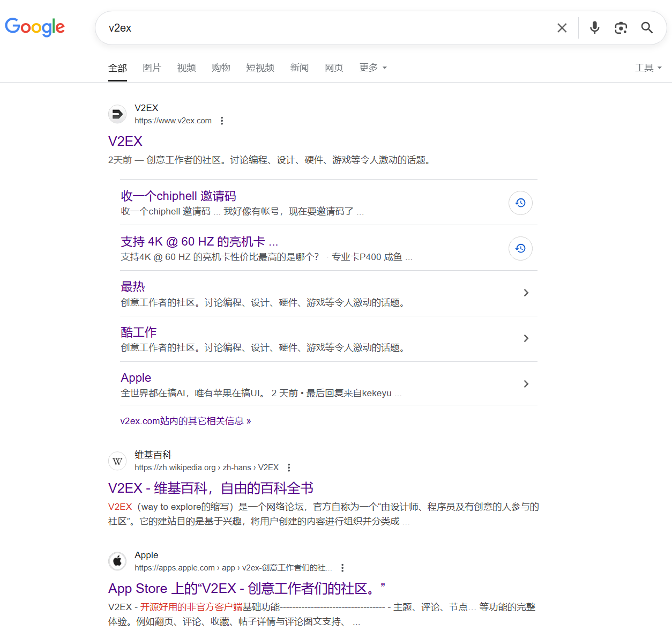Click the Apple logo favicon
Viewport: 672px width, 638px height.
coord(117,561)
